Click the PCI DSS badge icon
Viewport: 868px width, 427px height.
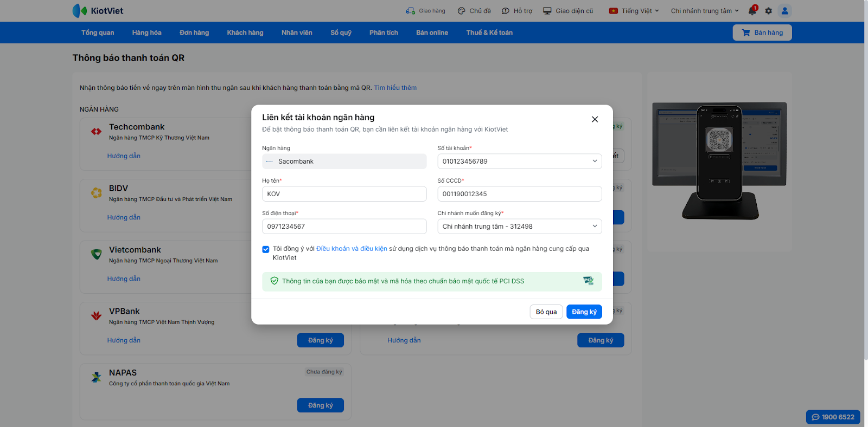point(588,281)
